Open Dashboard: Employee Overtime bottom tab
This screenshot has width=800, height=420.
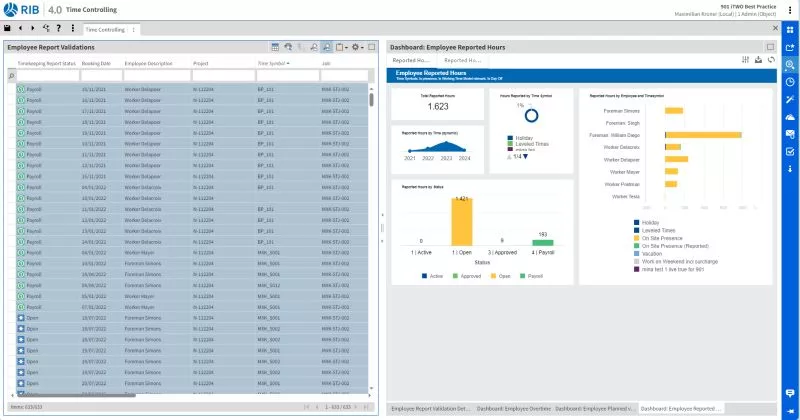[x=514, y=409]
